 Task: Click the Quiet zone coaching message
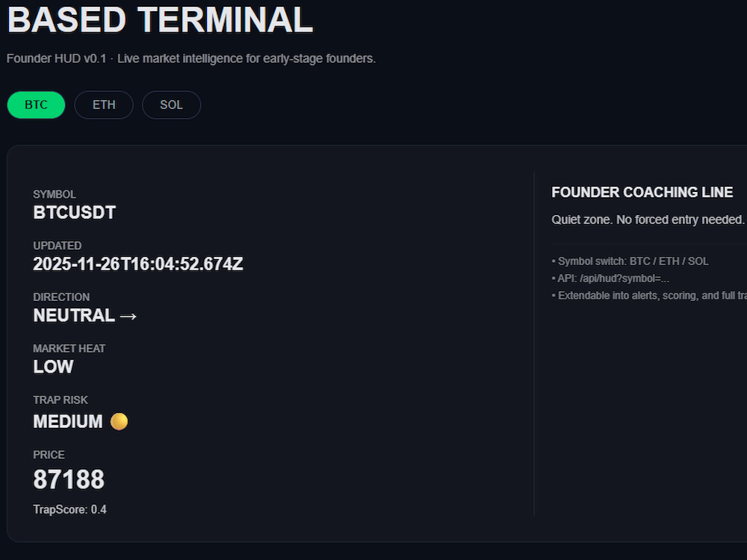click(x=649, y=220)
